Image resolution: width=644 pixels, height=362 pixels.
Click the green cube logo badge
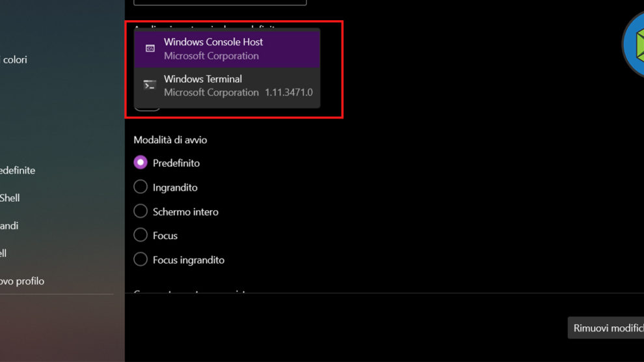tap(635, 44)
